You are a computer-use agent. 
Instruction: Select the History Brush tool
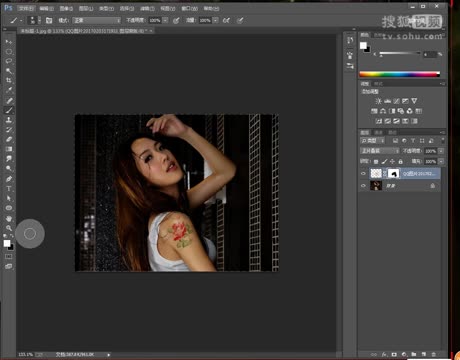(9, 130)
